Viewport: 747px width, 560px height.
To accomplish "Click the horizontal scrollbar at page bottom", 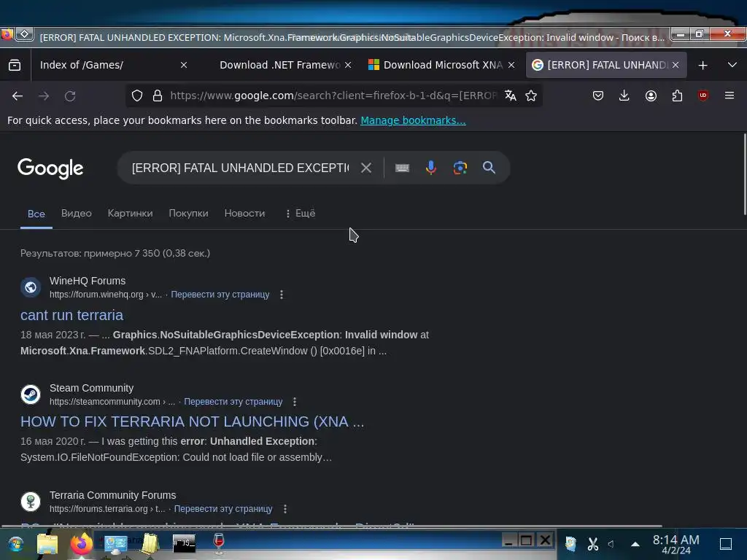I will pos(332,526).
